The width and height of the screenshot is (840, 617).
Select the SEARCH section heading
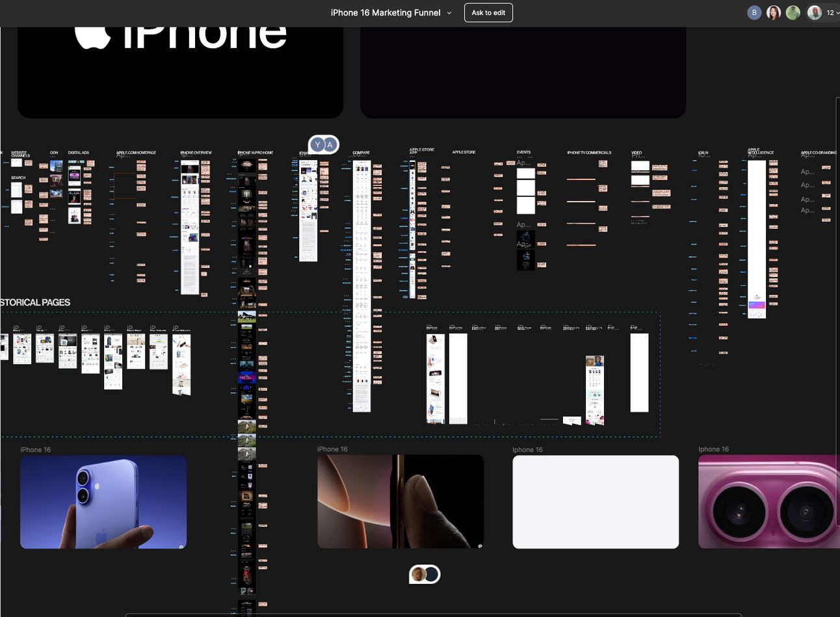(18, 177)
